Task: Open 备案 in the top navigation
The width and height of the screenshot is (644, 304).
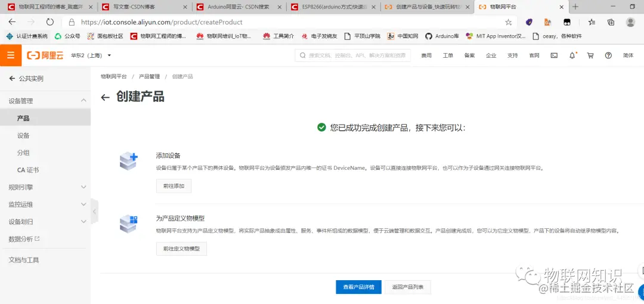Action: (x=469, y=55)
